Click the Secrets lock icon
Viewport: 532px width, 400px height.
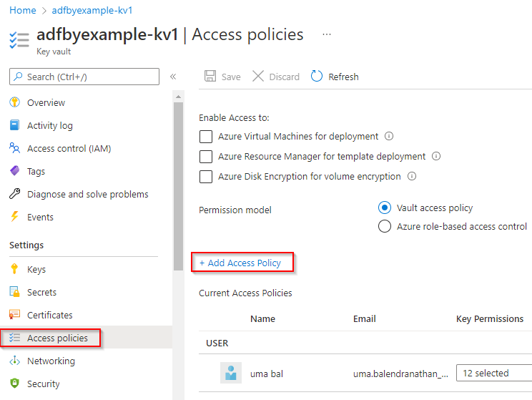[14, 292]
